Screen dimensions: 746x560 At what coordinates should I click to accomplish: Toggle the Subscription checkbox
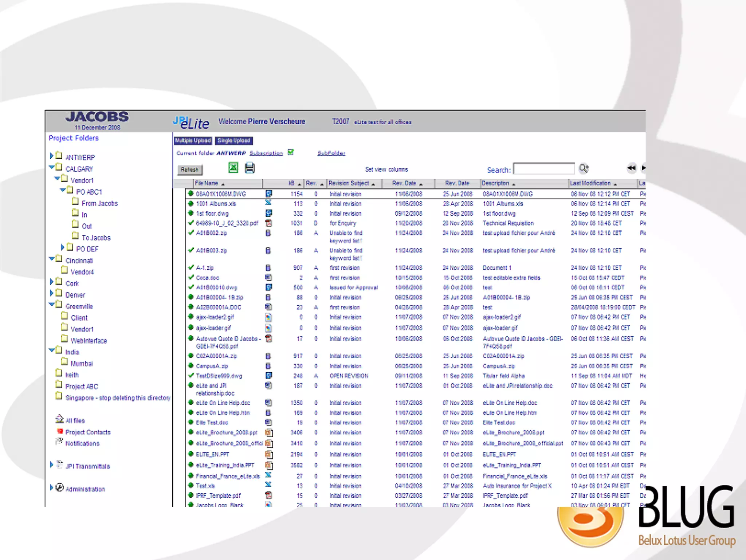point(291,152)
